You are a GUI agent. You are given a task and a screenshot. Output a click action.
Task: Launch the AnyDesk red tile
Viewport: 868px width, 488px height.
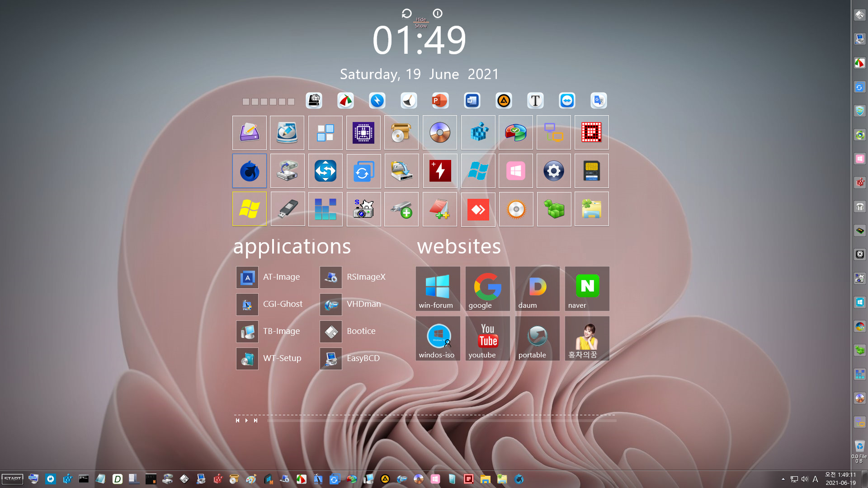coord(478,209)
